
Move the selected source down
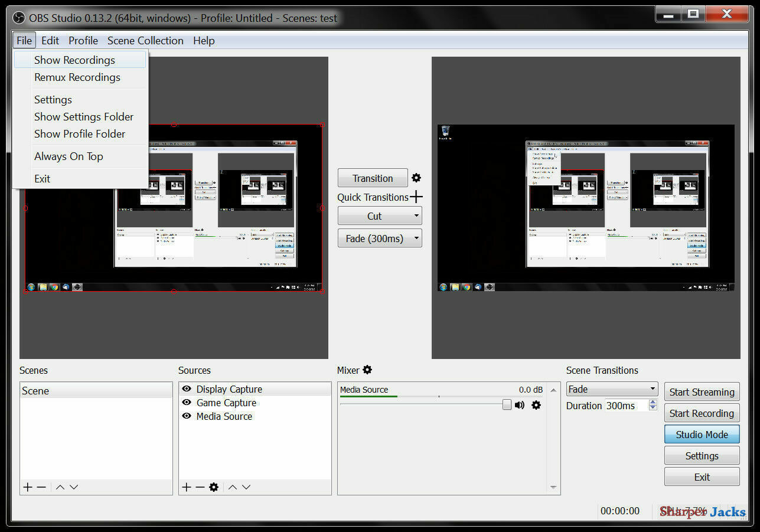pos(246,487)
